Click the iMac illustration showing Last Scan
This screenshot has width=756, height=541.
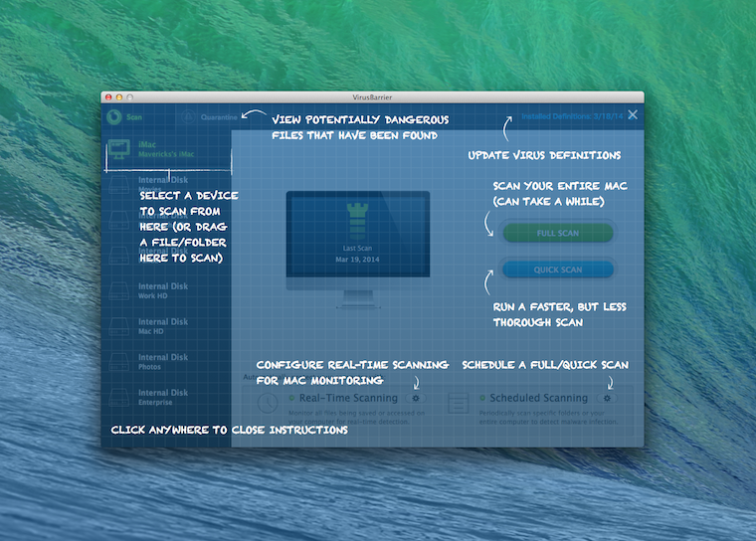point(358,250)
